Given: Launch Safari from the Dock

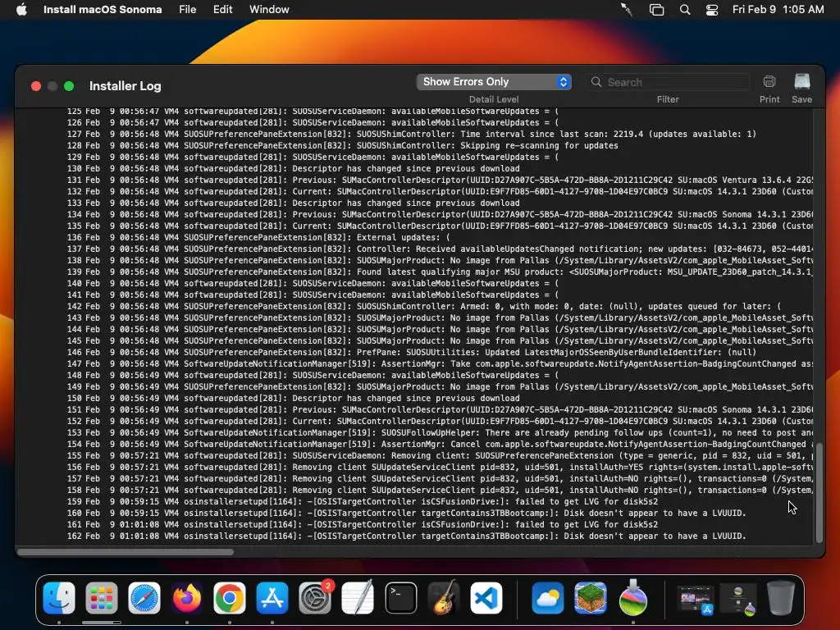Looking at the screenshot, I should click(x=144, y=598).
